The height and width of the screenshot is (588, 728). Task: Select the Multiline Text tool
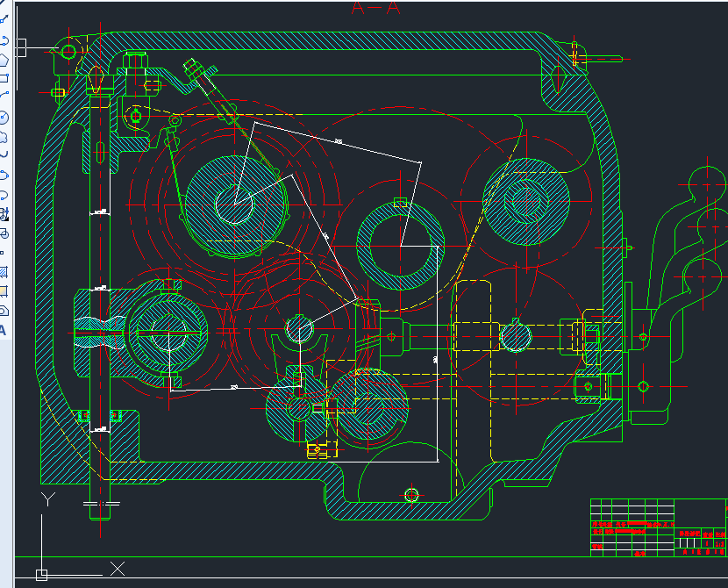click(x=3, y=331)
